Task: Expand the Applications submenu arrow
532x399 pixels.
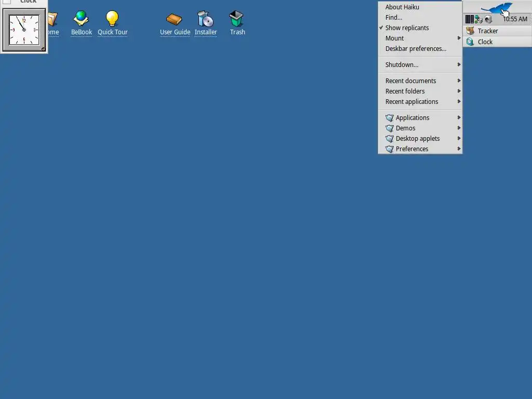Action: click(x=459, y=117)
